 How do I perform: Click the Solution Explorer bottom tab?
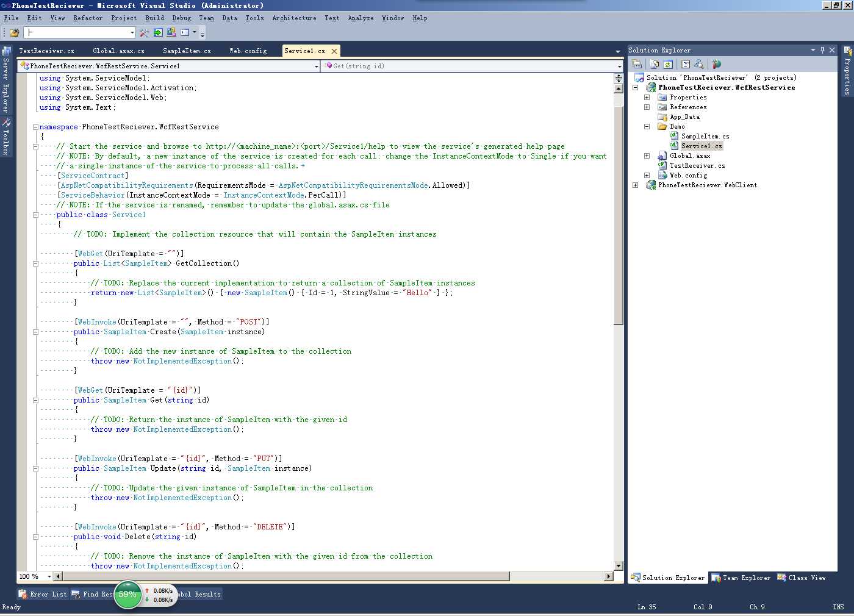coord(669,578)
